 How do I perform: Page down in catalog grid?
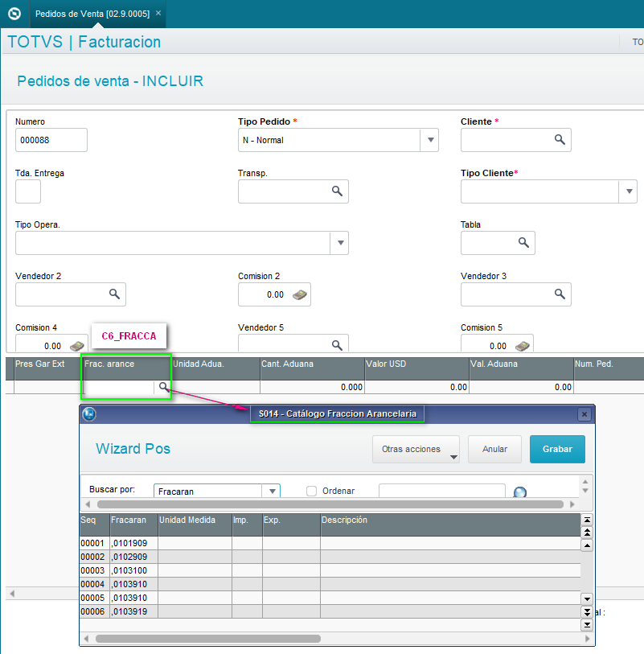(587, 612)
